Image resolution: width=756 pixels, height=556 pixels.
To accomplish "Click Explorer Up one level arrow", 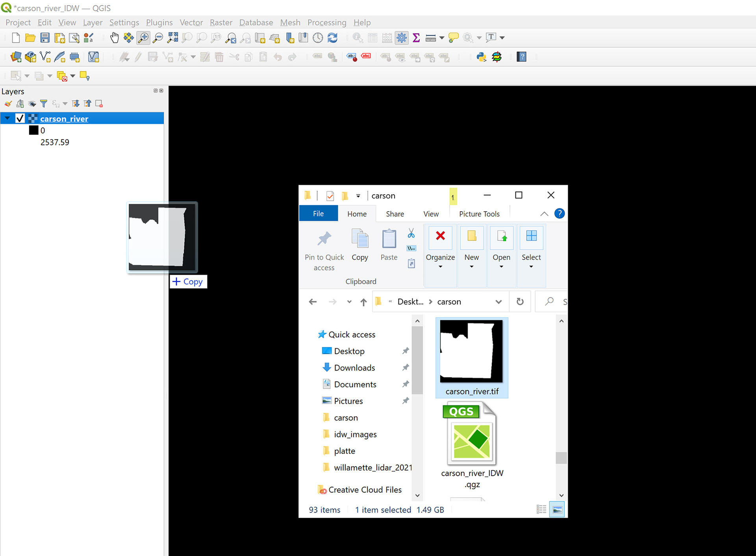I will point(363,302).
